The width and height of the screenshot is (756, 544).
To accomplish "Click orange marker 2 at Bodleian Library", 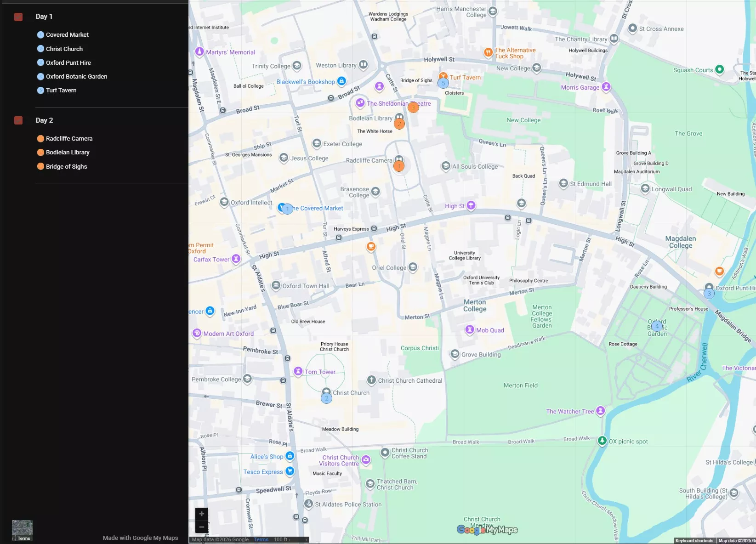I will pyautogui.click(x=399, y=124).
